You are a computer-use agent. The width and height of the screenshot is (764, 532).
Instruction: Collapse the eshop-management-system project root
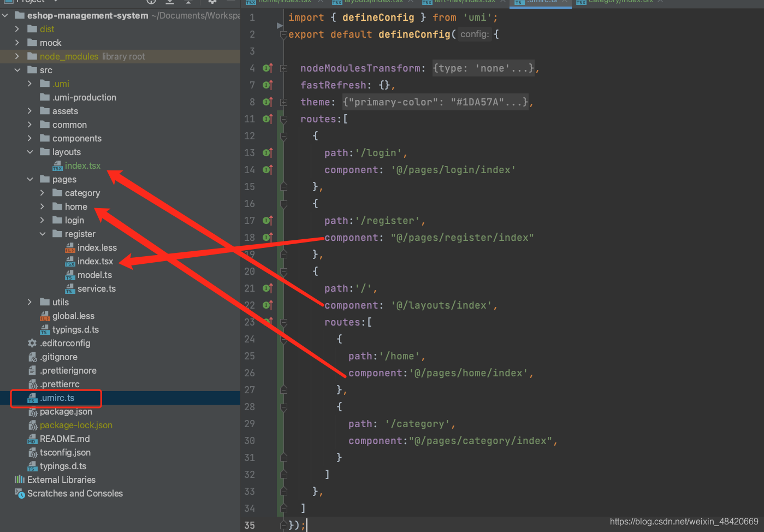(x=5, y=15)
